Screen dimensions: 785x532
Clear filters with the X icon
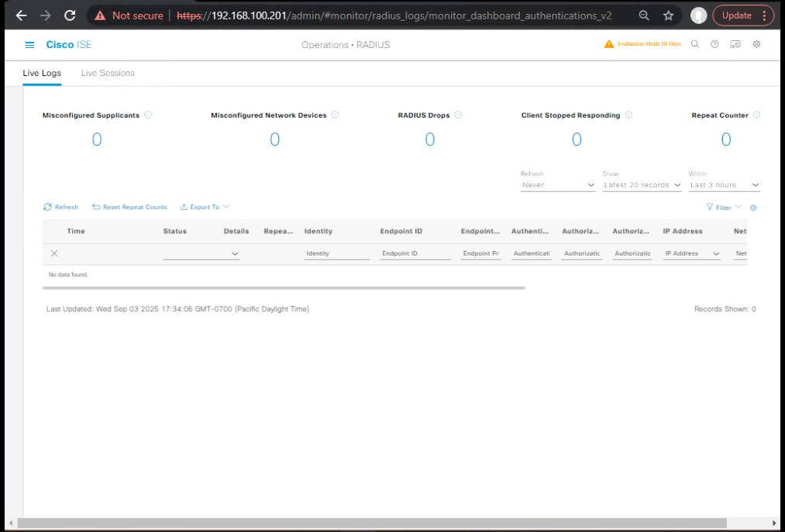54,253
